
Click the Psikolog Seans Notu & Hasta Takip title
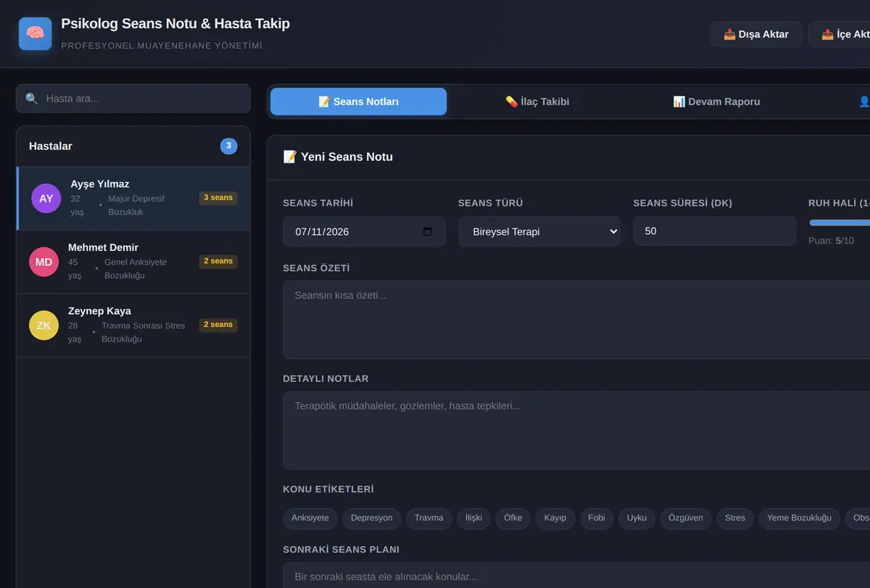(175, 24)
